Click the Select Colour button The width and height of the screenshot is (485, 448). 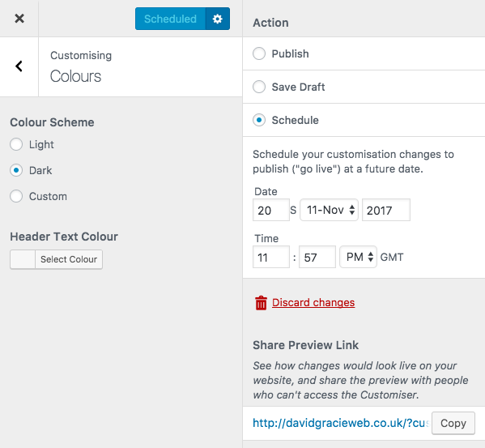[69, 259]
